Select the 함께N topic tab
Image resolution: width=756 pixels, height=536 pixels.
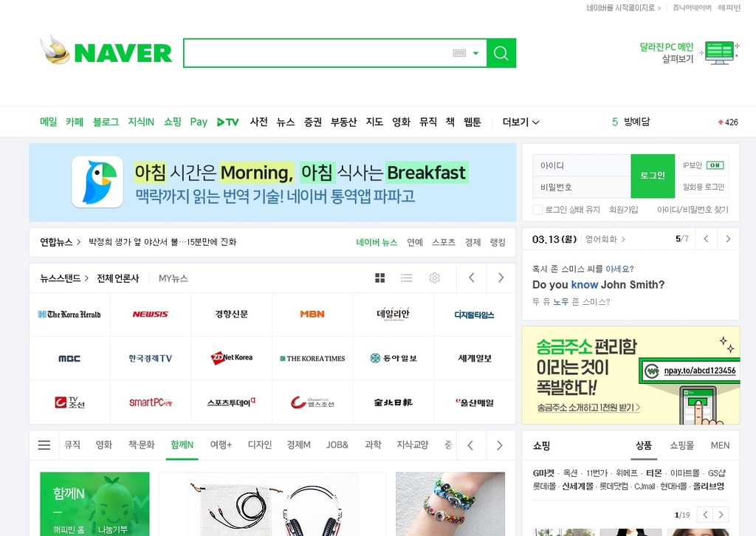[182, 445]
